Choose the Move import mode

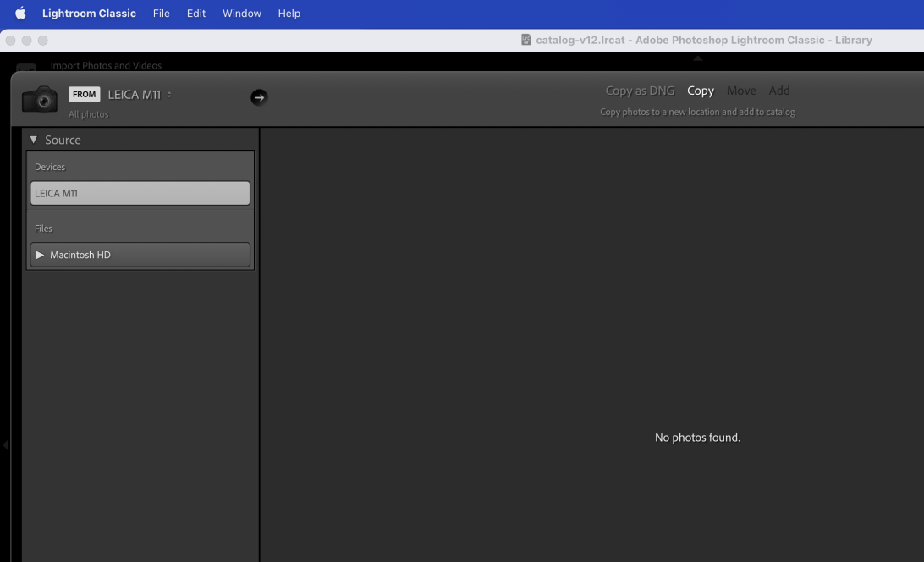(741, 91)
